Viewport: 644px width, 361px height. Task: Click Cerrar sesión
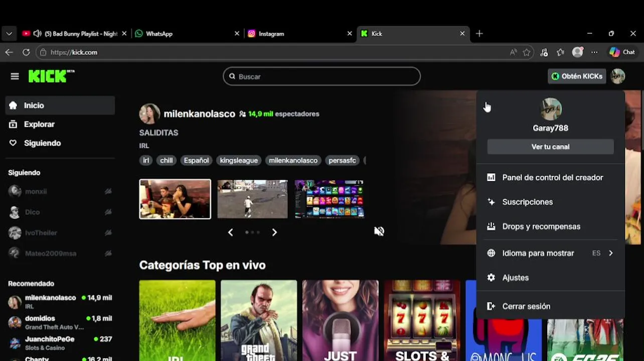[550, 306]
